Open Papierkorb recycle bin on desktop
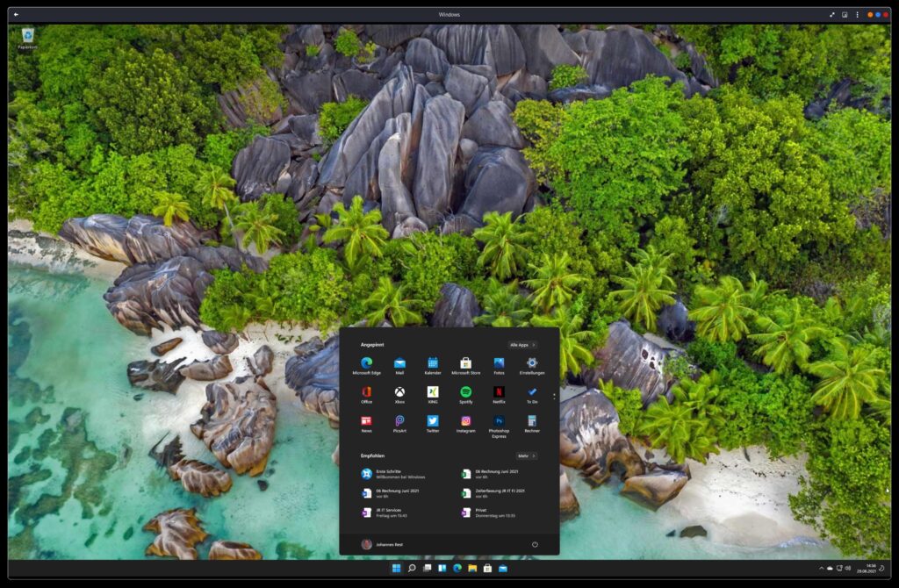 pos(28,37)
